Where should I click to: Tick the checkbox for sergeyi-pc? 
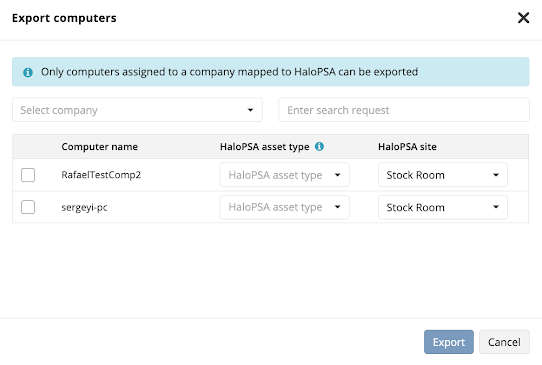[28, 207]
